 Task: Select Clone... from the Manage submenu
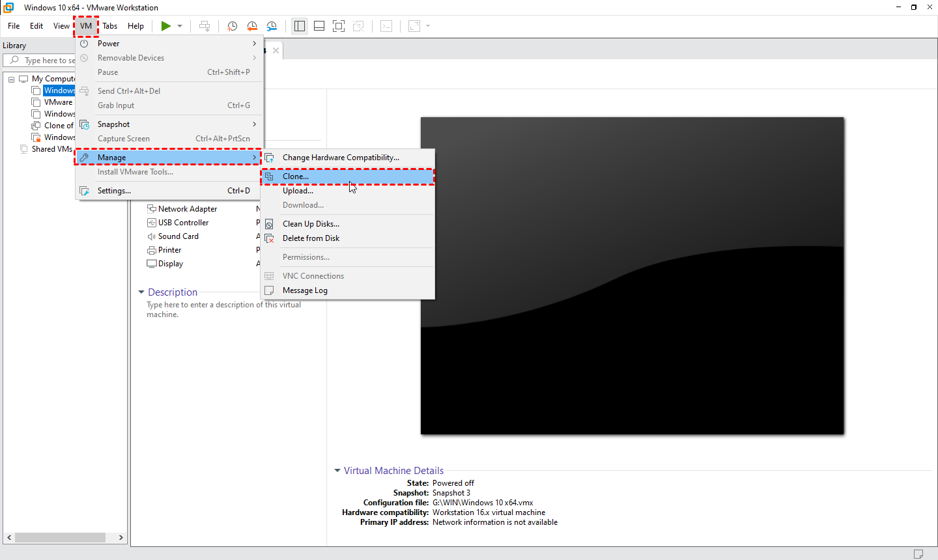click(296, 176)
